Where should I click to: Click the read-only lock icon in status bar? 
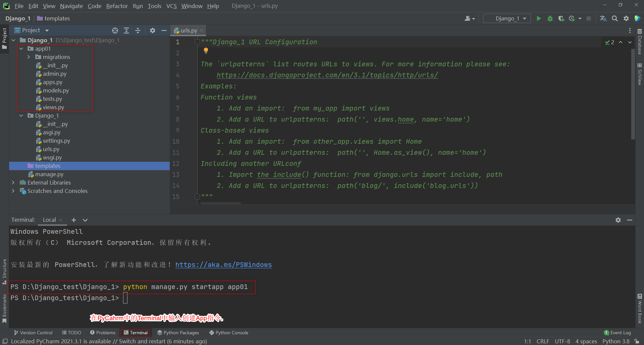(x=637, y=341)
